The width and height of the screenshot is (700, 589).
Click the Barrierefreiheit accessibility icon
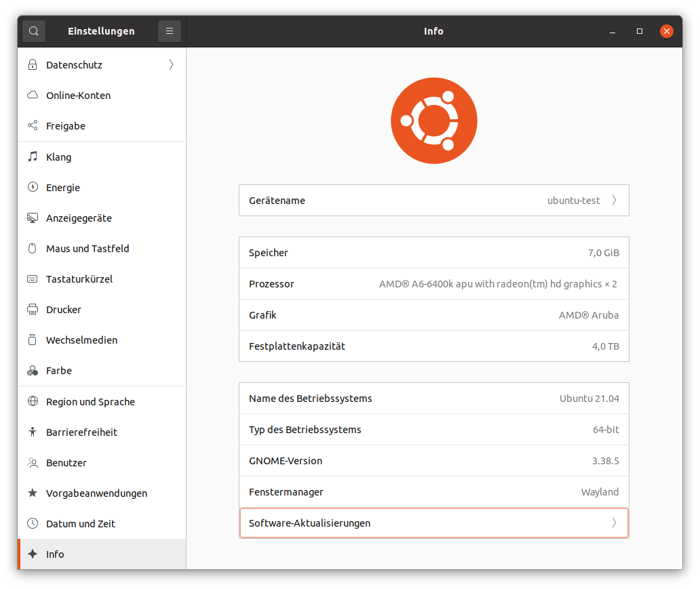(x=33, y=432)
